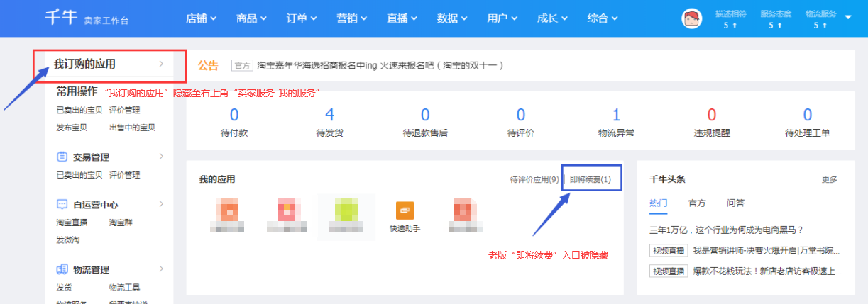Click 淘宝直播 link

point(72,223)
